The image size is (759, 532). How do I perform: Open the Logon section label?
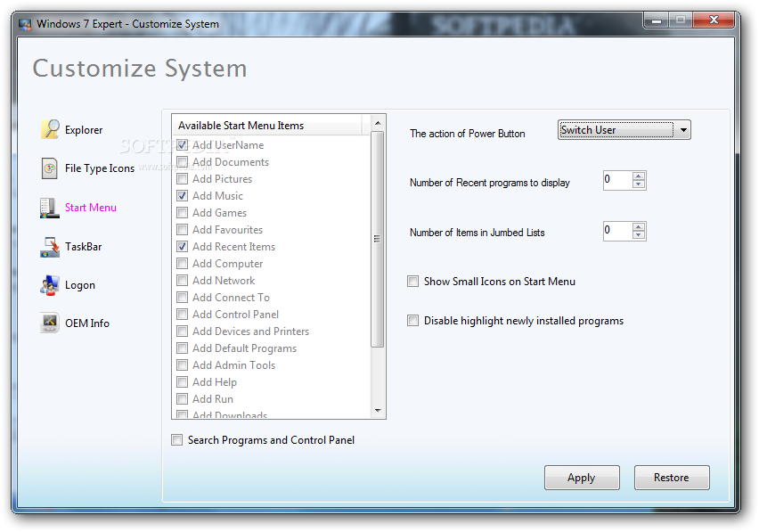coord(80,285)
